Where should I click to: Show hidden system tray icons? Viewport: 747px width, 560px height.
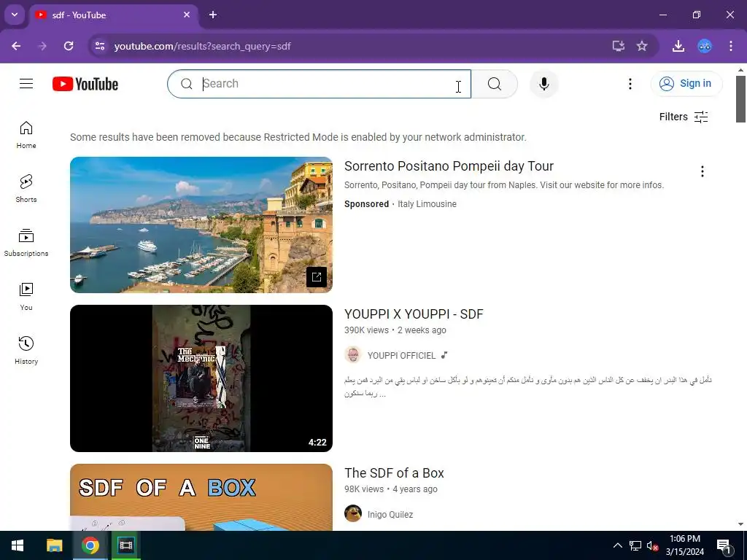coord(617,545)
